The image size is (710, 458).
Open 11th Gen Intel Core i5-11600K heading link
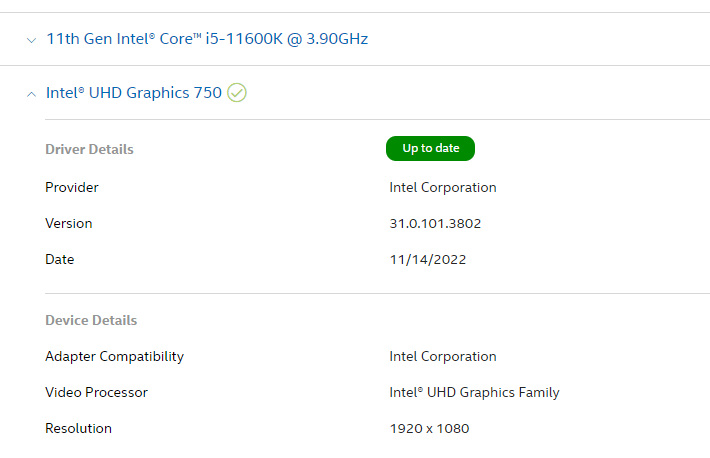(207, 39)
